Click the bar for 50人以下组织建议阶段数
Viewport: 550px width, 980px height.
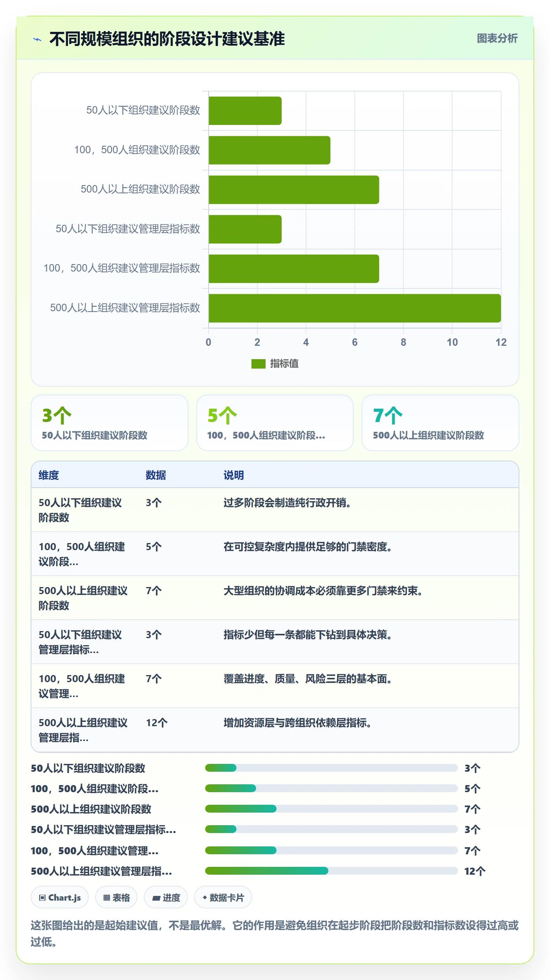[x=245, y=111]
